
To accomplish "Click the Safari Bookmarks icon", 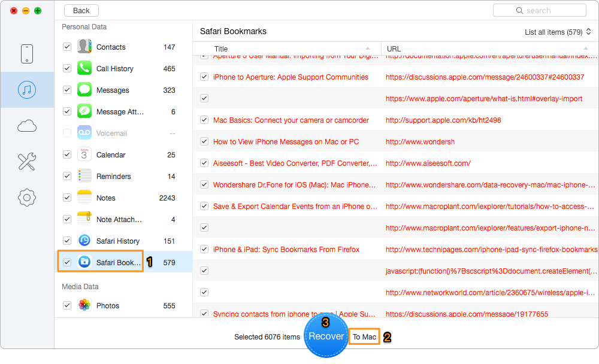I will pos(84,262).
